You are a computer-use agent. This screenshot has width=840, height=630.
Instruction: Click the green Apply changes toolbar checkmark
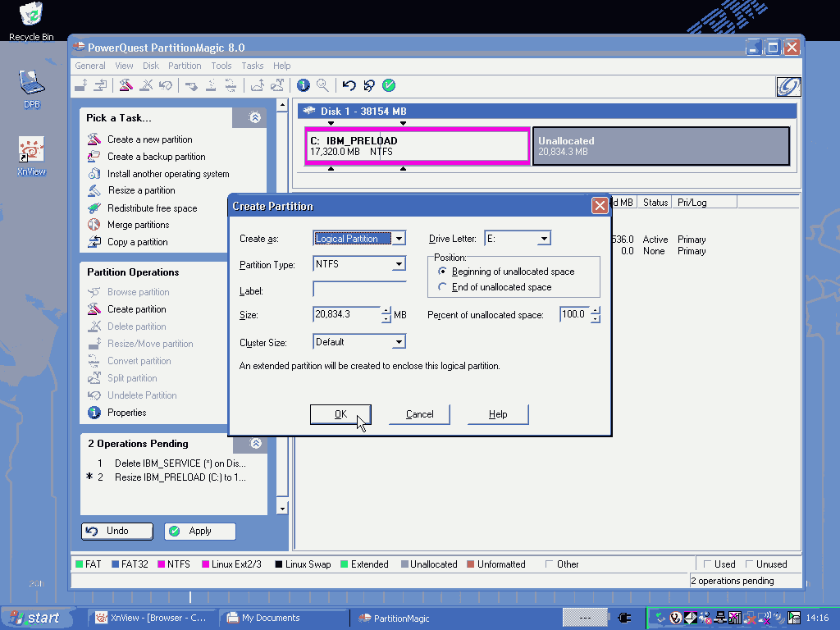click(389, 85)
